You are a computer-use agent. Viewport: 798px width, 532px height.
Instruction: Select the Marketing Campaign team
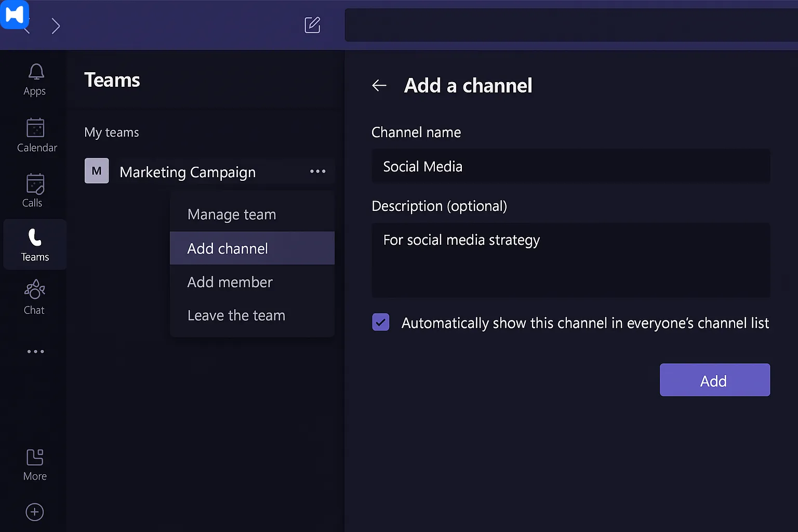coord(209,171)
